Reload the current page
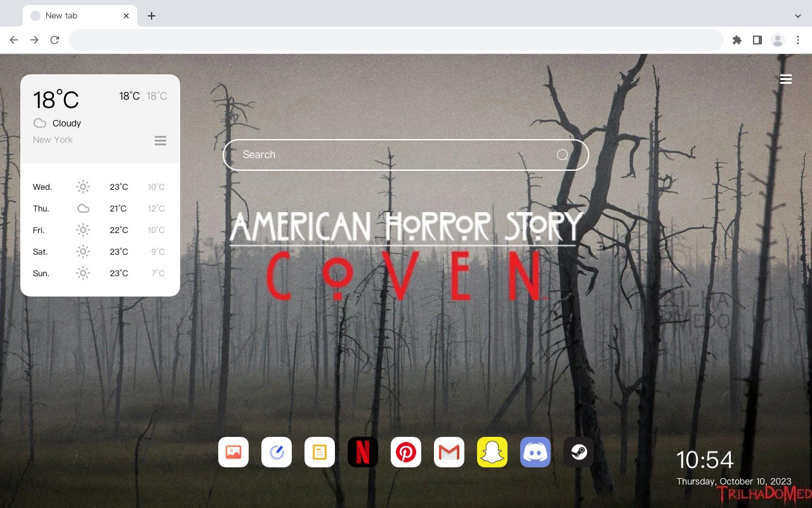The image size is (812, 508). pos(55,40)
